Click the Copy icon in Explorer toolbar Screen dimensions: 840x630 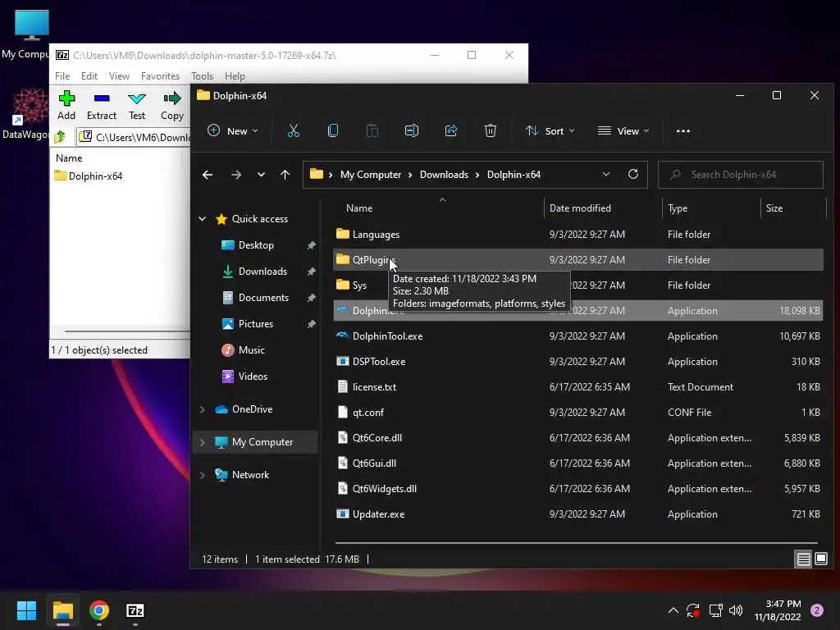(333, 130)
